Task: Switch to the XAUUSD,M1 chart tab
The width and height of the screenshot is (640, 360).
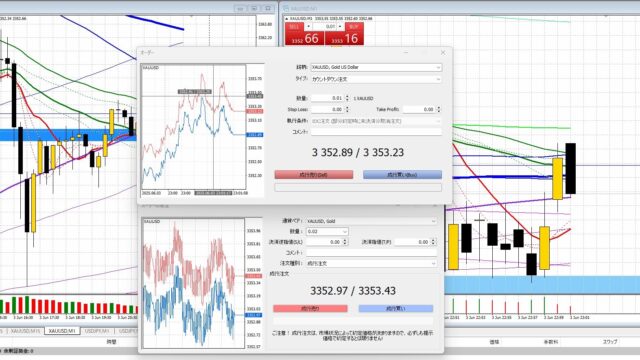Action: click(62, 331)
